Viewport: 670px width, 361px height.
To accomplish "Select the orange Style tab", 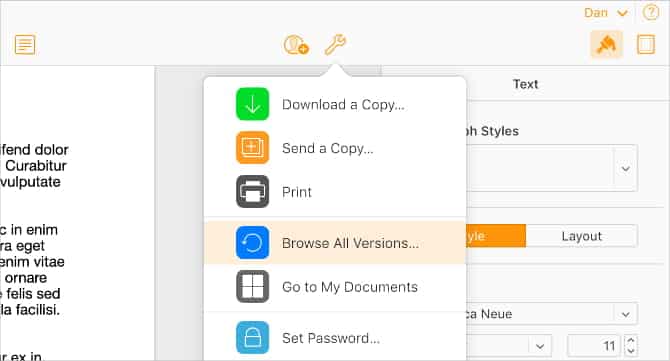I will [496, 236].
